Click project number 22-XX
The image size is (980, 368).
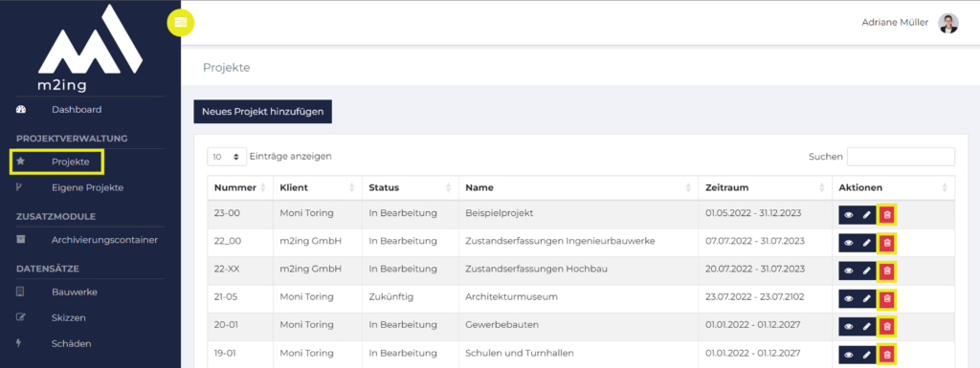coord(228,269)
